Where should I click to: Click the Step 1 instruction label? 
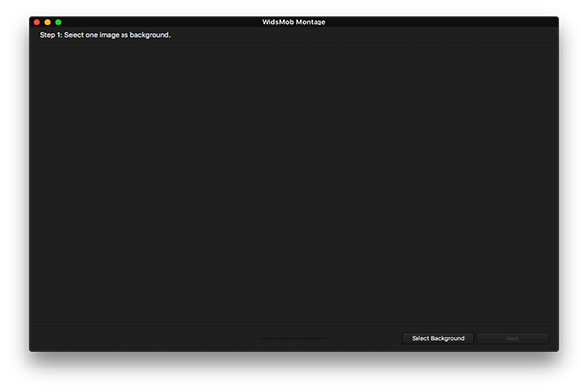(x=105, y=35)
